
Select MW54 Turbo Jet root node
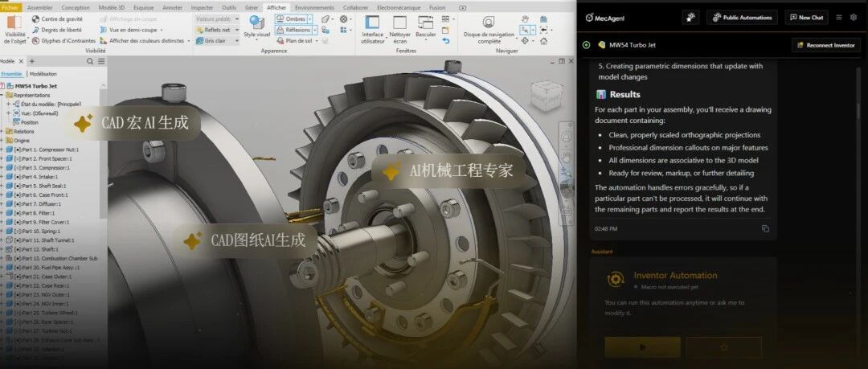[x=36, y=86]
